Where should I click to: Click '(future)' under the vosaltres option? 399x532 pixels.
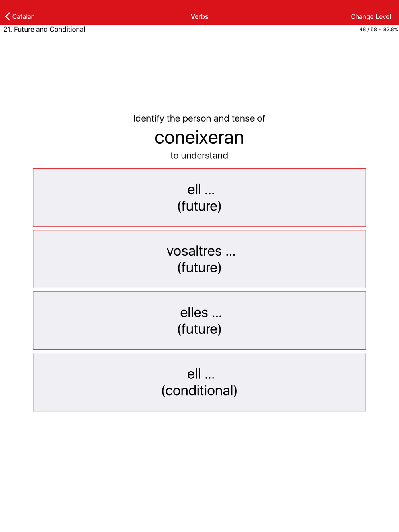click(x=199, y=268)
